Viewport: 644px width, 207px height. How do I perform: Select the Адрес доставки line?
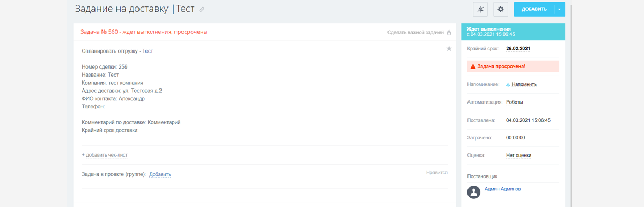[122, 91]
